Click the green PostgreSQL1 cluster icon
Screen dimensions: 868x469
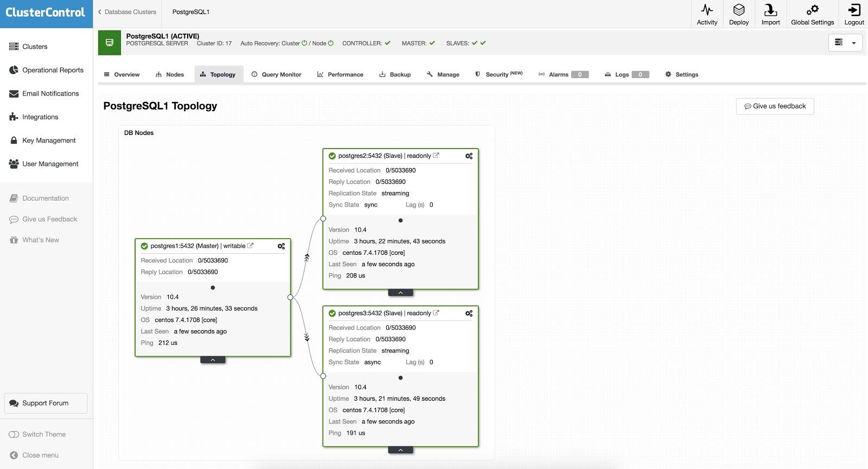tap(109, 43)
